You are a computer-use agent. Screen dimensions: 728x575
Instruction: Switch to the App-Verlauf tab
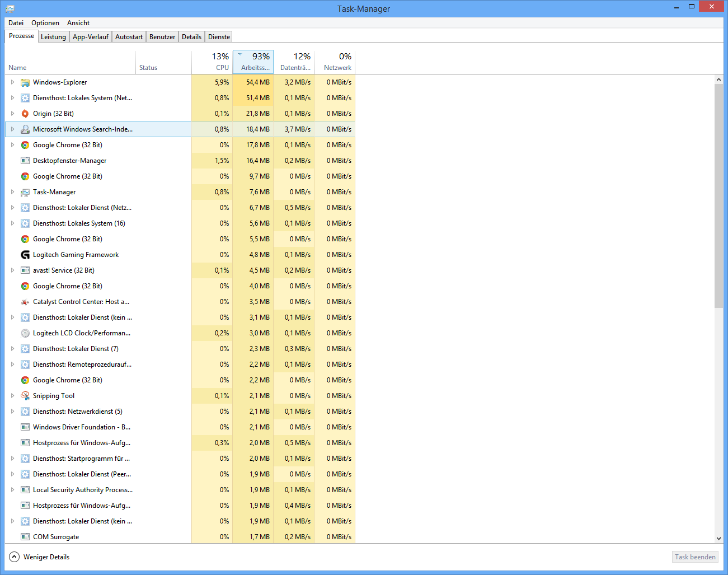point(91,37)
